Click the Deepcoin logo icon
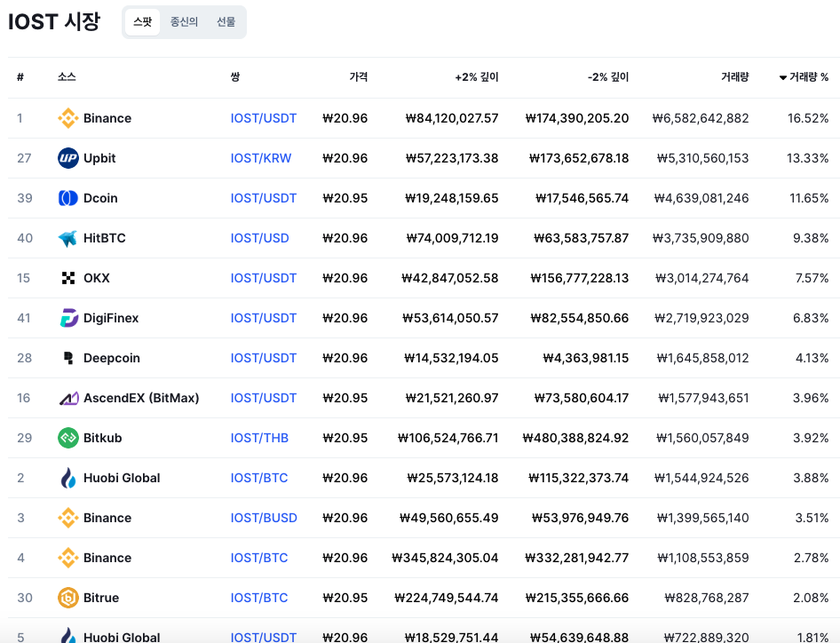 click(68, 358)
